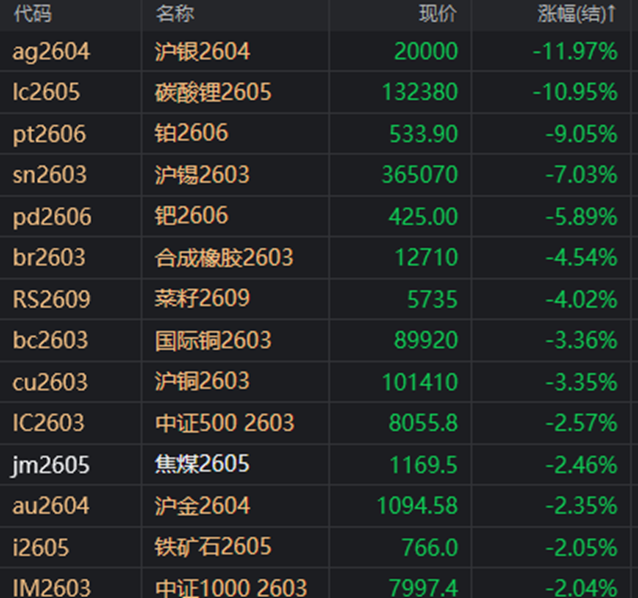This screenshot has height=598, width=638.
Task: Select code bc2603
Action: click(50, 340)
